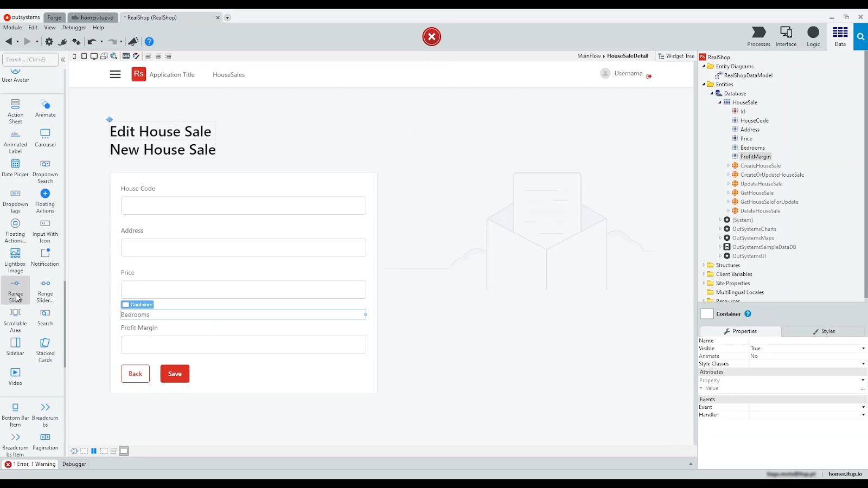Open the Visible property dropdown
The image size is (868, 488).
point(863,348)
